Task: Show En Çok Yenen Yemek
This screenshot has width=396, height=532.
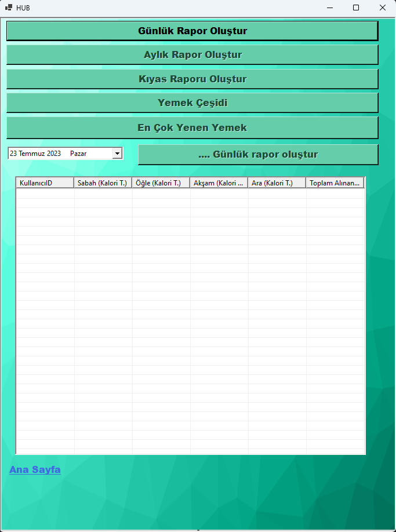Action: (x=192, y=127)
